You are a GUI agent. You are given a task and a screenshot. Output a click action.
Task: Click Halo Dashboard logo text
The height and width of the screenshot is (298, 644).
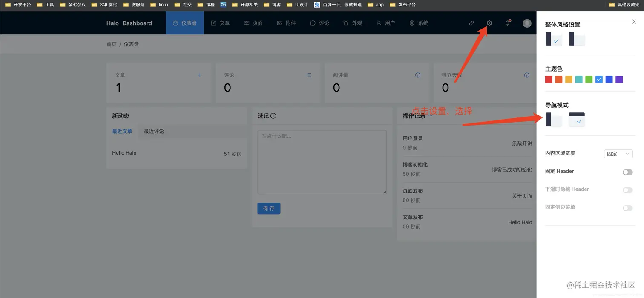129,23
